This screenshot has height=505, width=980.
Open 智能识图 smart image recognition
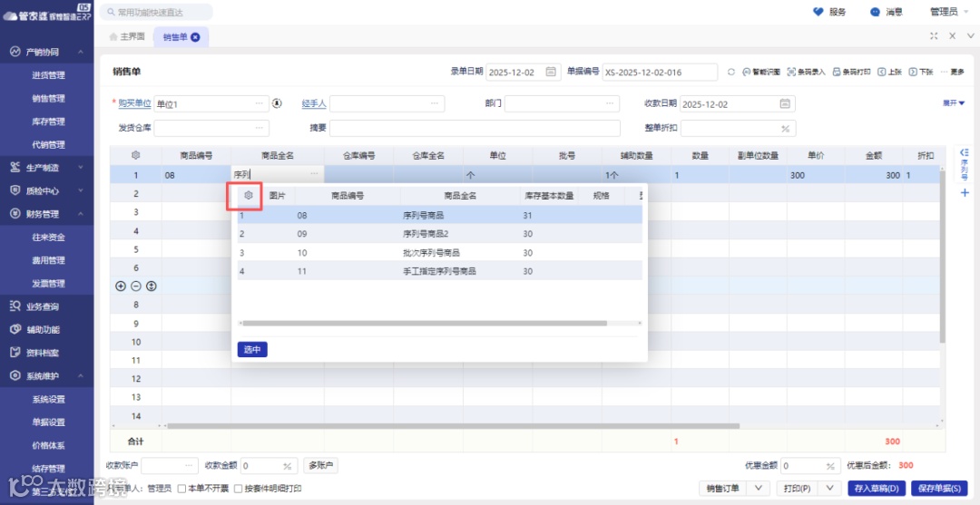[760, 72]
